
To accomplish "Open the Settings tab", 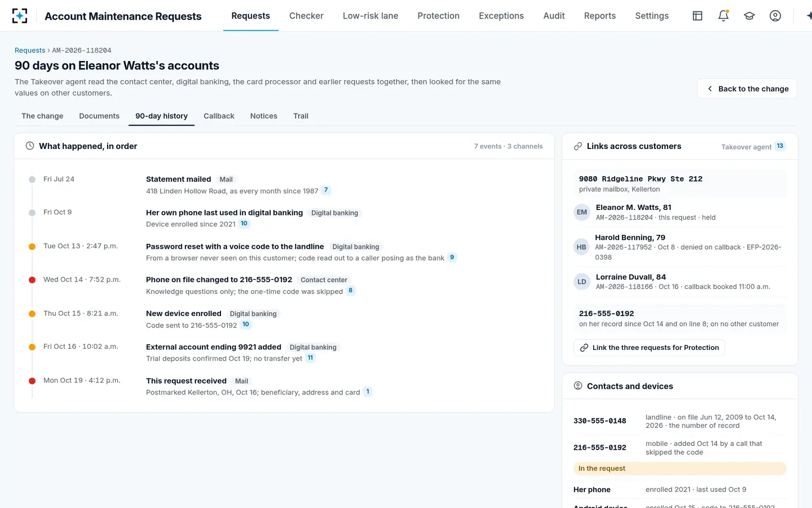I will coord(652,16).
